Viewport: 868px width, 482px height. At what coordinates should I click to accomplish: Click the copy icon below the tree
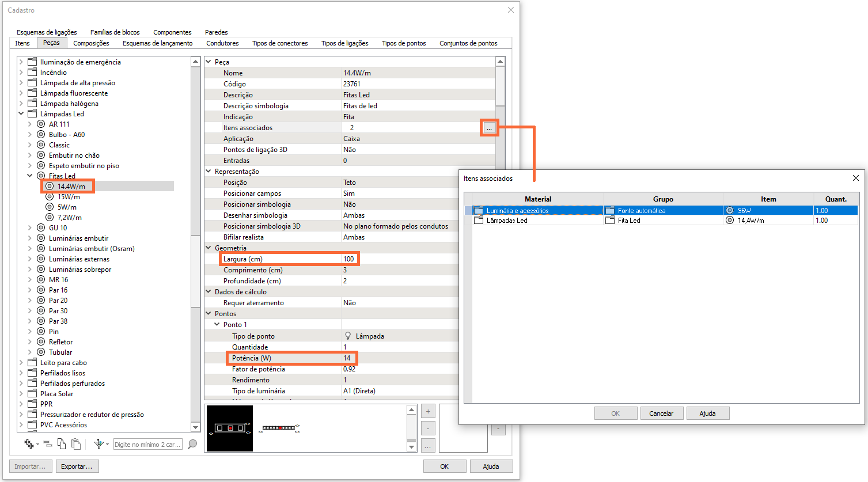pyautogui.click(x=62, y=444)
